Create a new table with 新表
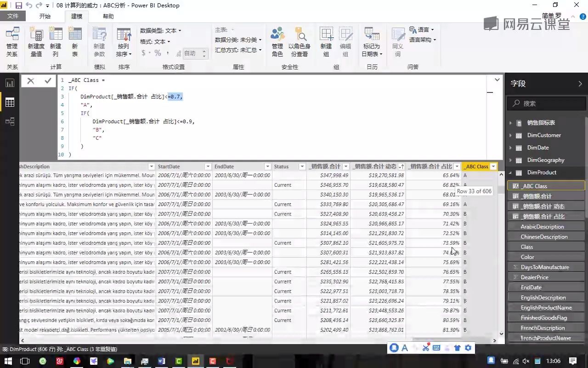Viewport: 588px width, 368px height. click(75, 40)
